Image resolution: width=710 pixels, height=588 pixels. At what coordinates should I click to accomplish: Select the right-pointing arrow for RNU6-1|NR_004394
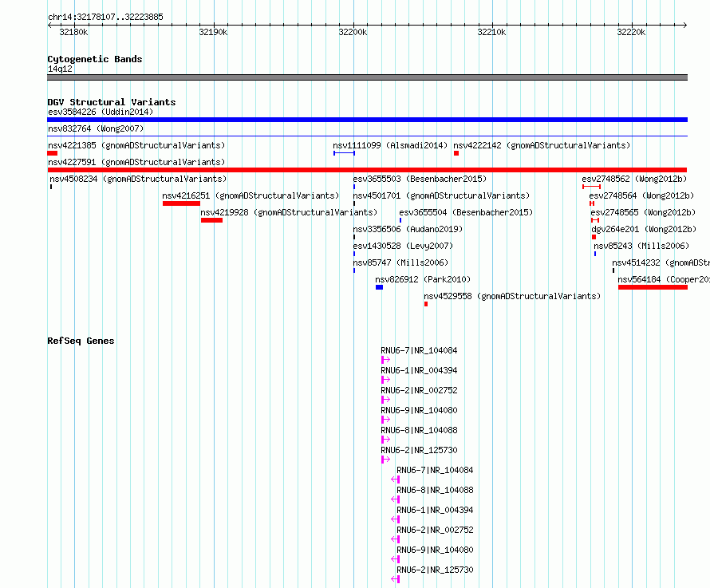pos(386,380)
